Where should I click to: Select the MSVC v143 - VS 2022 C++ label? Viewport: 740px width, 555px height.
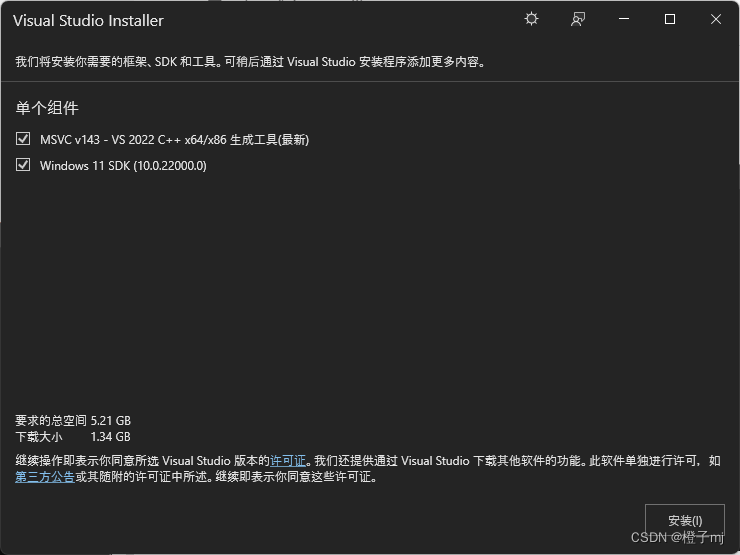pyautogui.click(x=174, y=140)
